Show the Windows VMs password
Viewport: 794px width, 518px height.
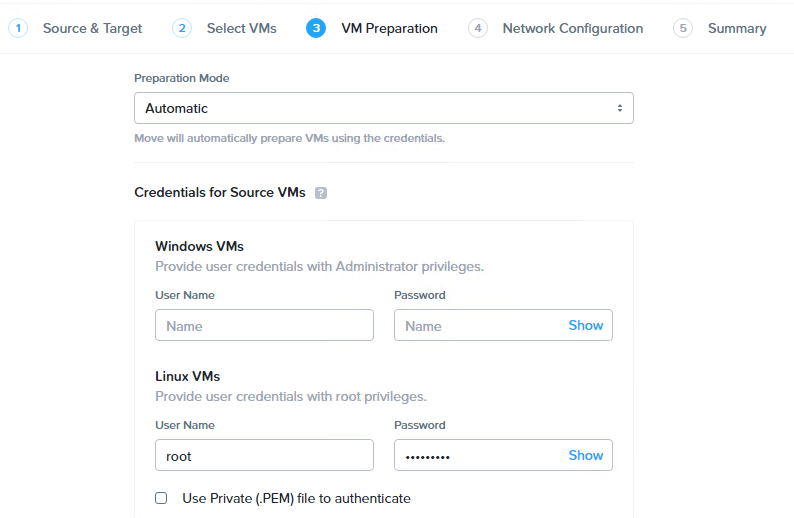point(585,325)
